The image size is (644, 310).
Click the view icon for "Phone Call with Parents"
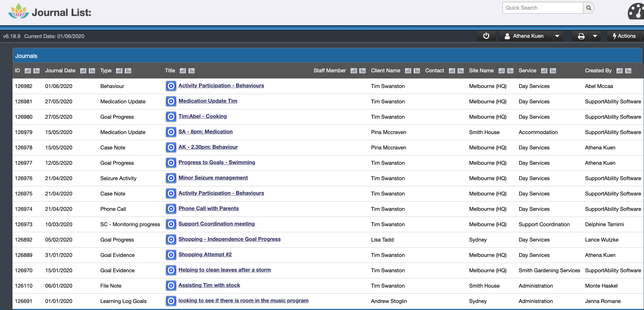click(x=171, y=209)
